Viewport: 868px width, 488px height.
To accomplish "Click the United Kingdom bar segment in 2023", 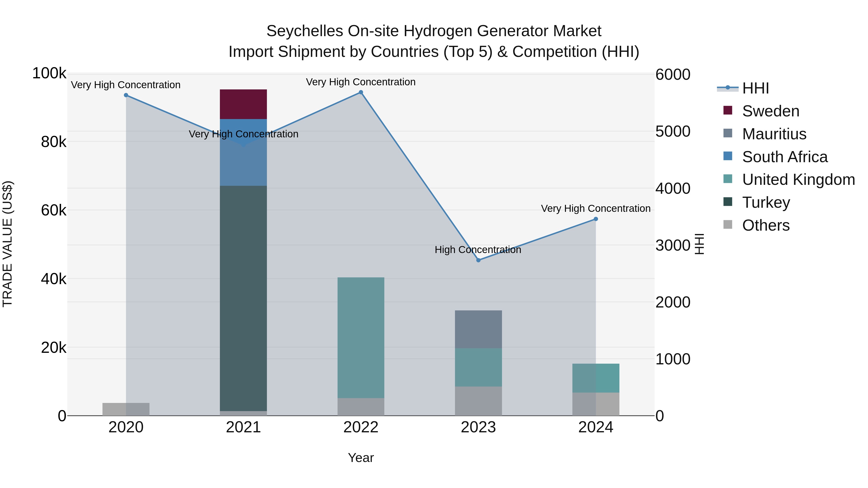I will tap(478, 368).
